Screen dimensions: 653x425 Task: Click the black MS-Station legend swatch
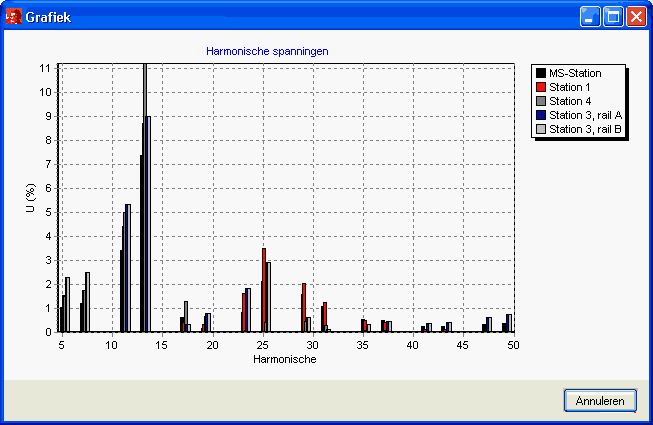coord(541,73)
